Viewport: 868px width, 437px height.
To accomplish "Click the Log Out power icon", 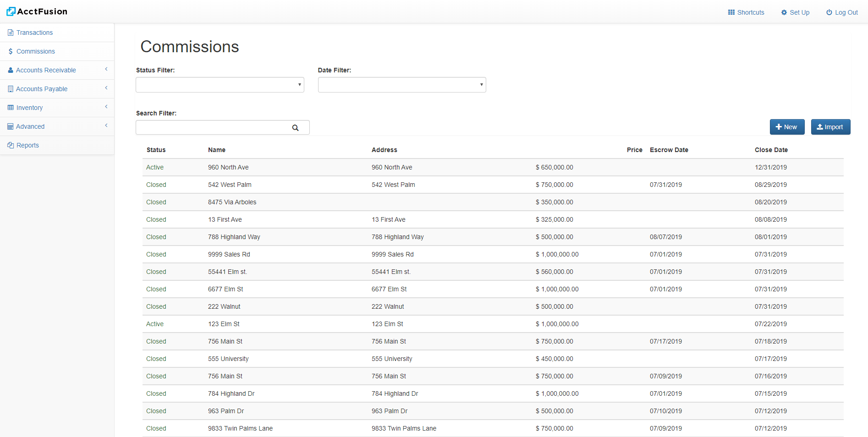I will [x=829, y=12].
